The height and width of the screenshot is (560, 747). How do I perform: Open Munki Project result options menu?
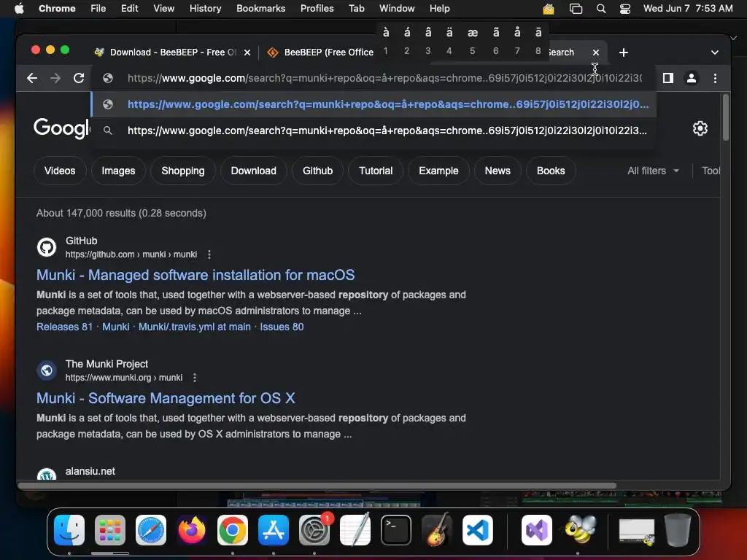(194, 378)
